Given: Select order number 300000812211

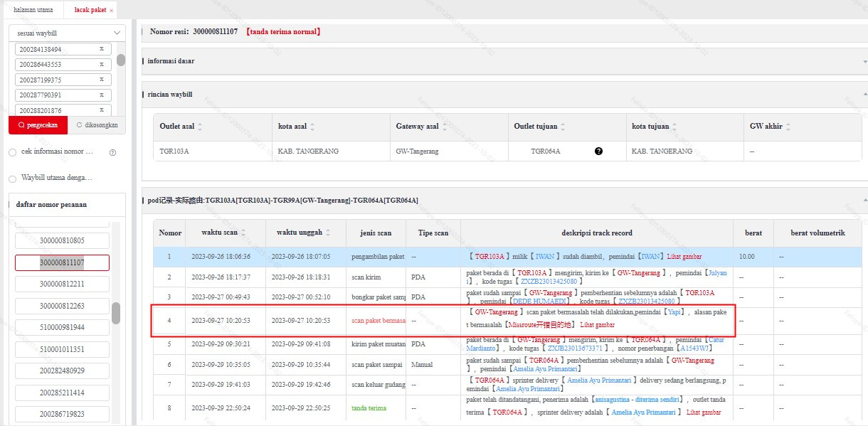Looking at the screenshot, I should click(62, 284).
